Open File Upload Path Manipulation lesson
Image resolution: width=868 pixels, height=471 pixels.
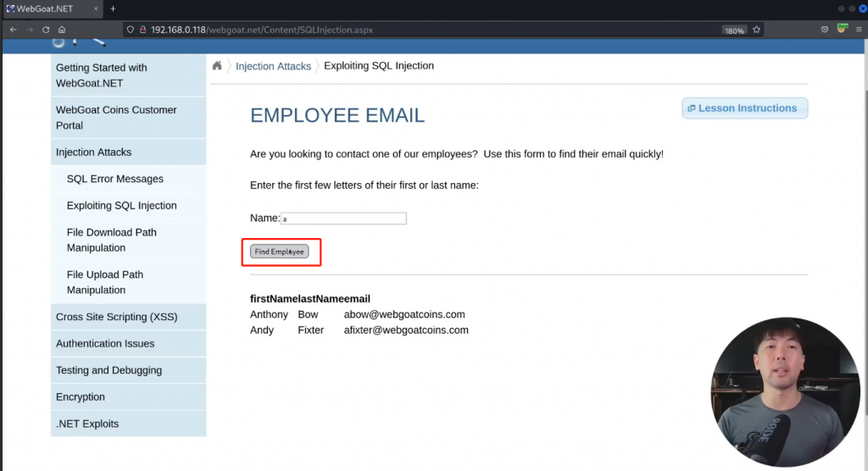pos(129,282)
